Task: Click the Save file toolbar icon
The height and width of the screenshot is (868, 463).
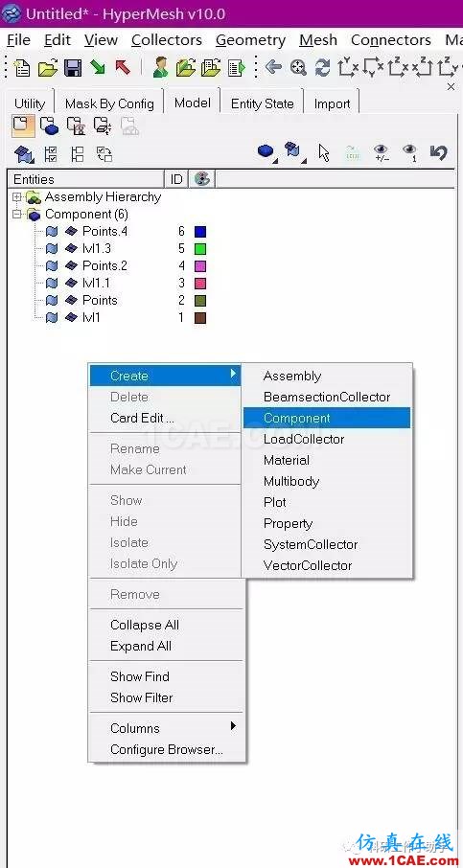Action: tap(73, 67)
